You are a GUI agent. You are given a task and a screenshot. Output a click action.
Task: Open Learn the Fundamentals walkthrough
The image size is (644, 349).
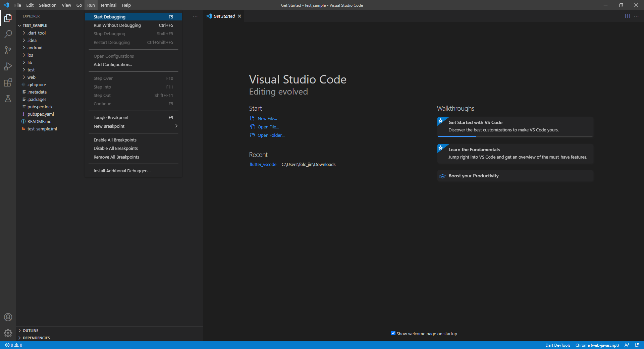(x=515, y=154)
